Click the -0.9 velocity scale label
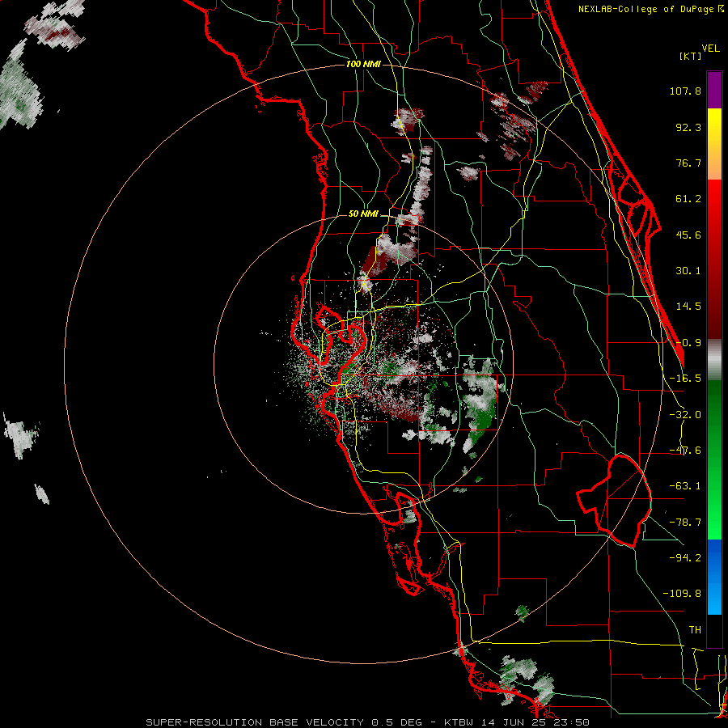This screenshot has width=728, height=728. (688, 343)
